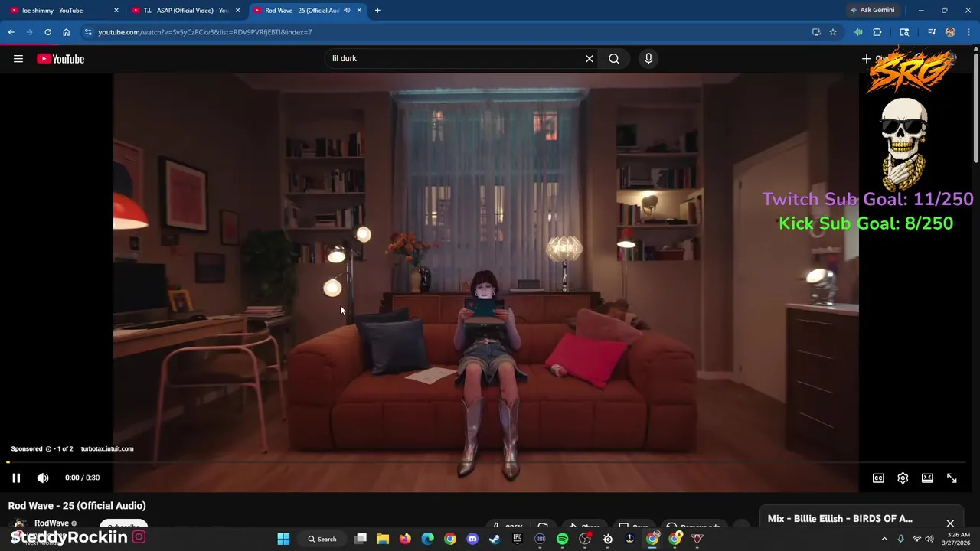Open the Windows Start menu
The width and height of the screenshot is (980, 551).
pyautogui.click(x=283, y=539)
